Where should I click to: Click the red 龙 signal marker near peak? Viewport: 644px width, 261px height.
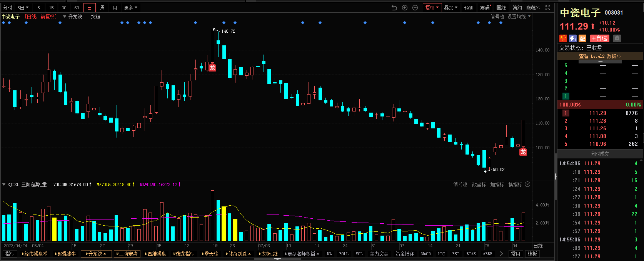click(212, 68)
